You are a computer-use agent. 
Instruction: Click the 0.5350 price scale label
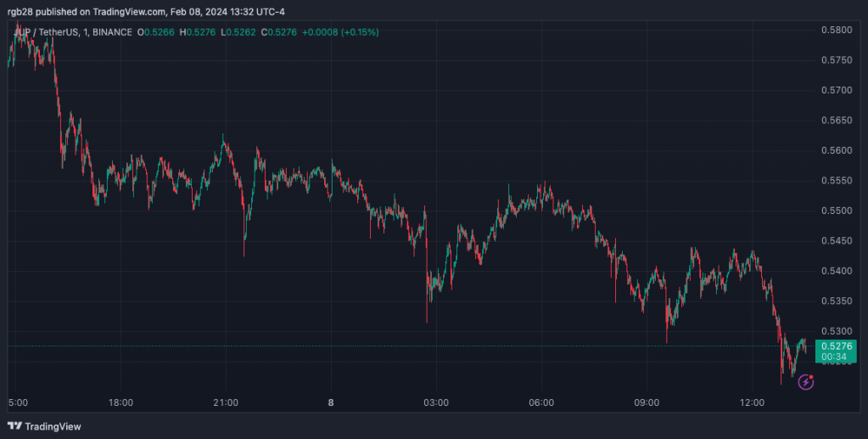click(836, 301)
